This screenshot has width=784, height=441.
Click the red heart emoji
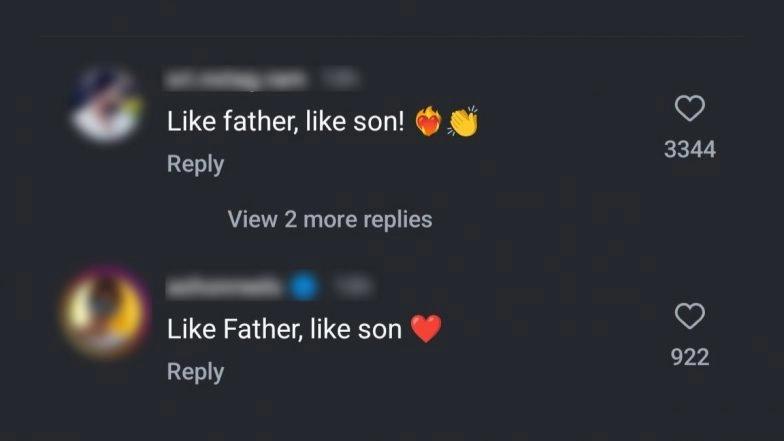click(x=426, y=329)
